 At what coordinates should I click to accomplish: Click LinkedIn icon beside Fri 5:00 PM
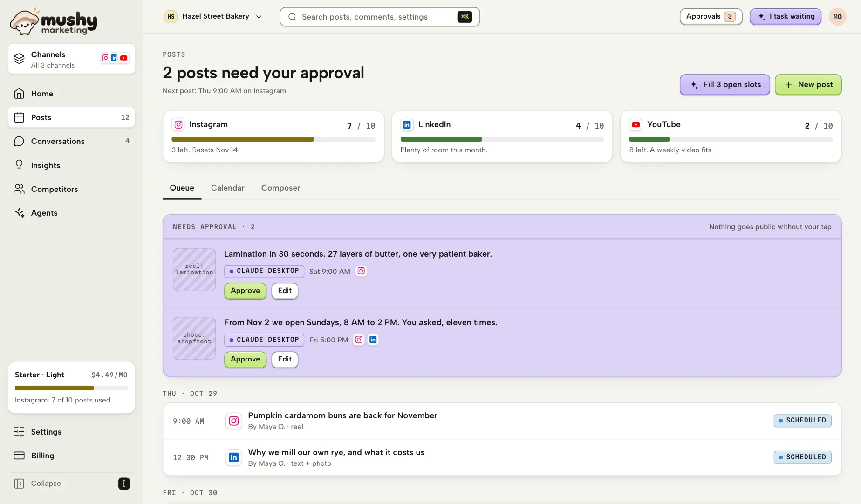click(373, 340)
